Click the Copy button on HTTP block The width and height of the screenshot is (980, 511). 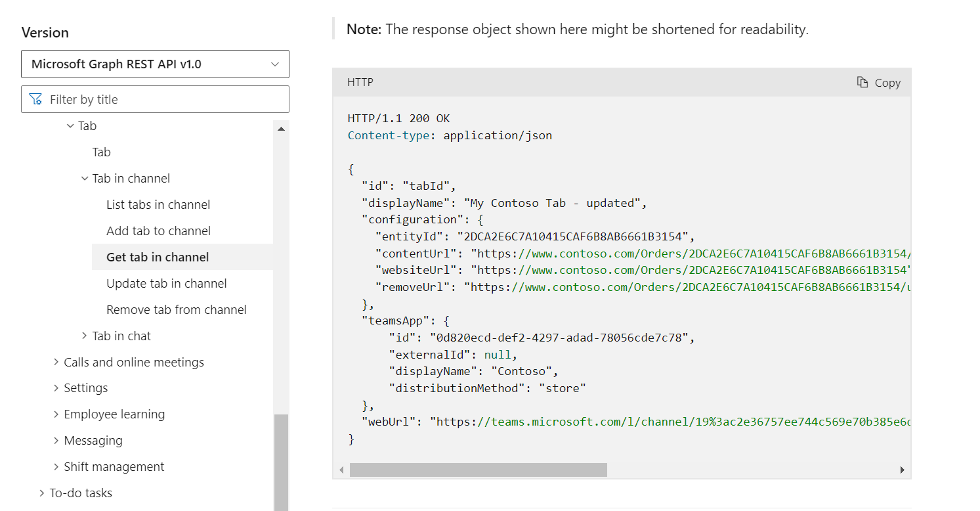click(x=878, y=83)
